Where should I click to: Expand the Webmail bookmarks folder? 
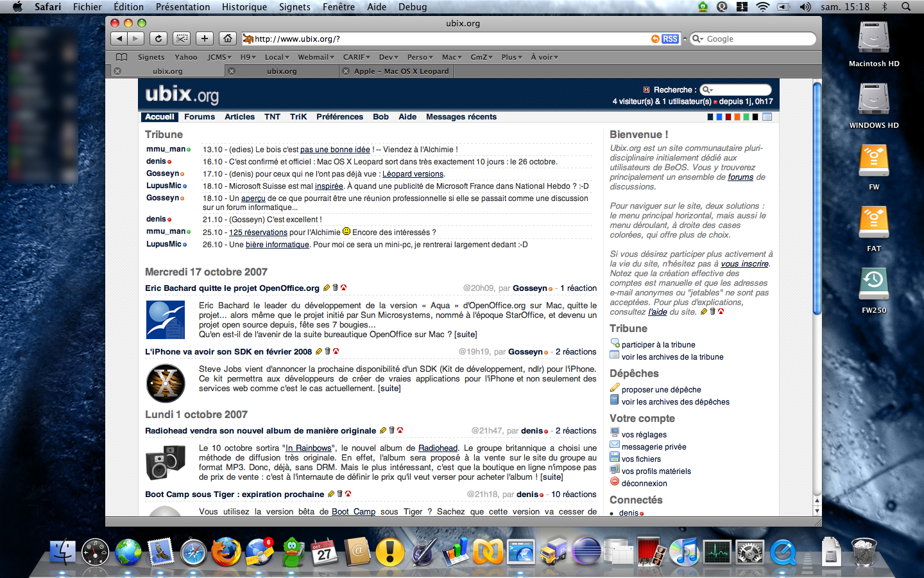click(x=316, y=57)
